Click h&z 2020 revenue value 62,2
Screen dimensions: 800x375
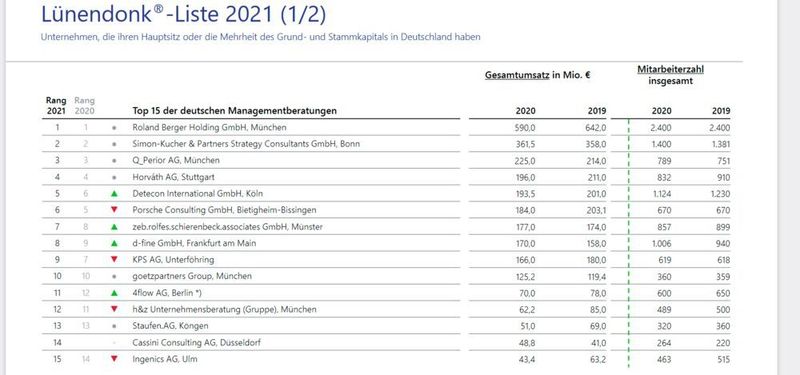(x=528, y=309)
